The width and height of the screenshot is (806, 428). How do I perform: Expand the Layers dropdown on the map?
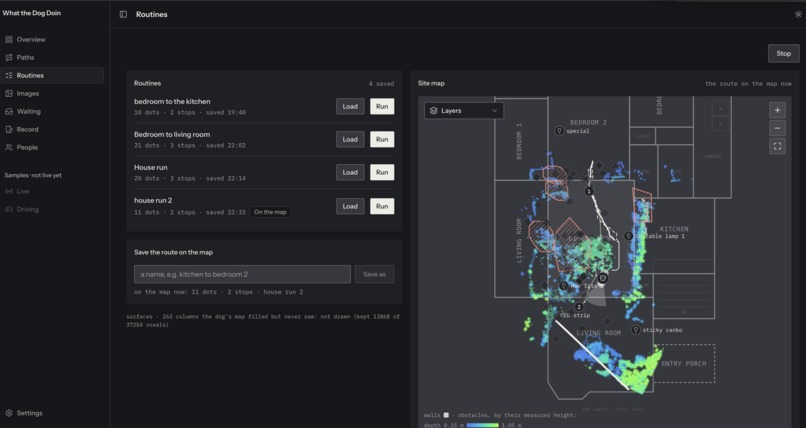tap(464, 110)
